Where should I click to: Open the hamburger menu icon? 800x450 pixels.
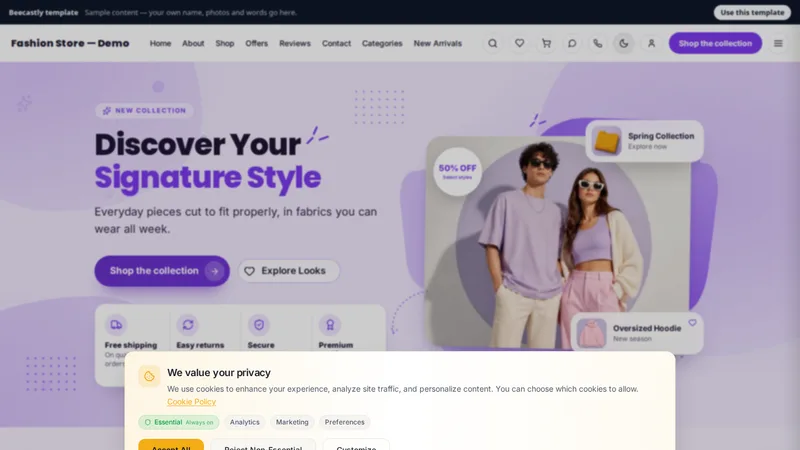coord(778,43)
